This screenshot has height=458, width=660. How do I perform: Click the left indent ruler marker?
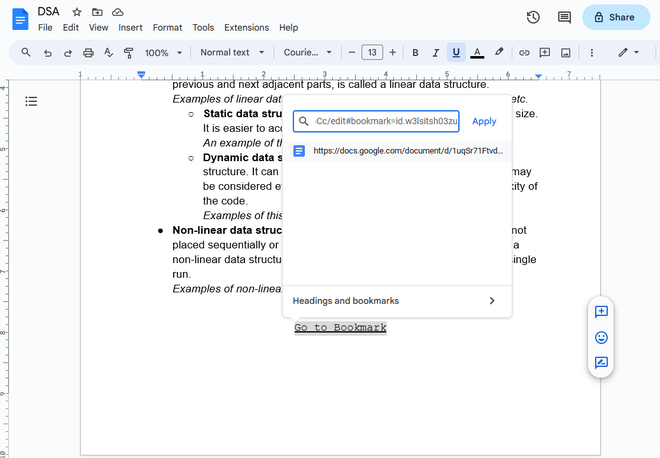pos(141,75)
